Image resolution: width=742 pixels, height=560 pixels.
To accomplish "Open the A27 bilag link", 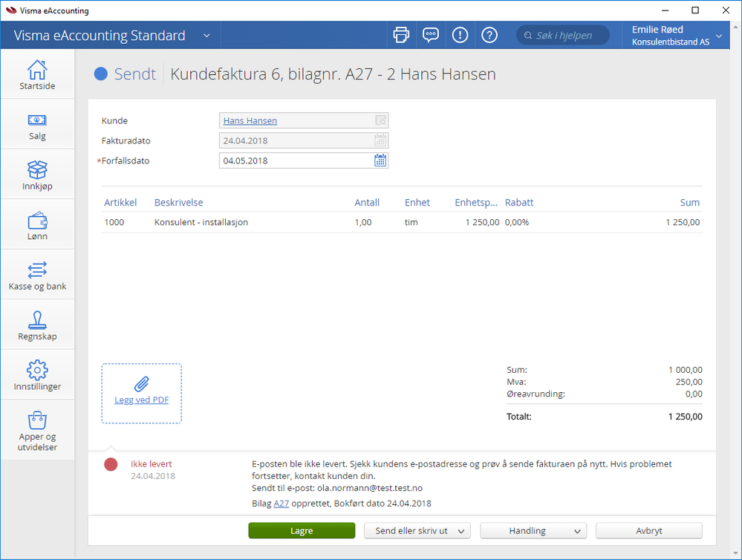I will point(281,504).
